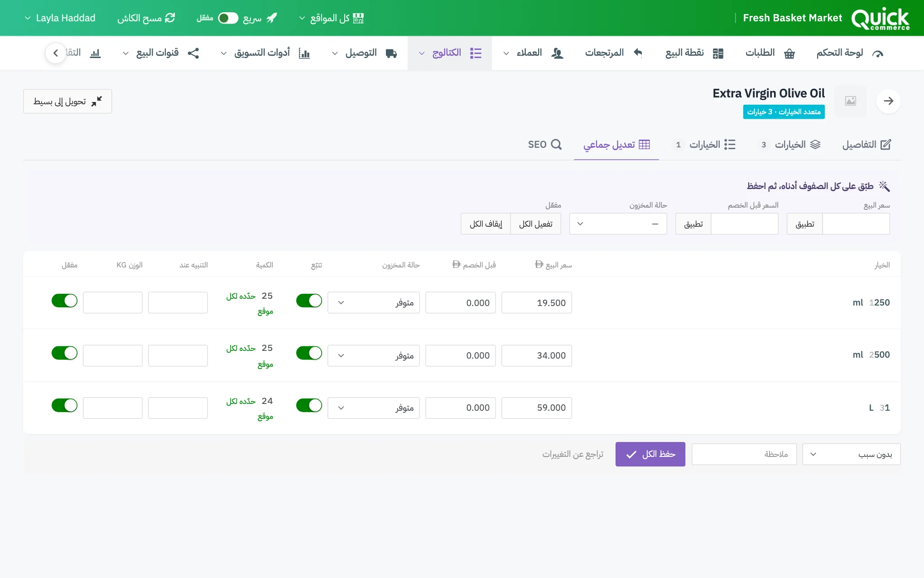
Task: Click the reports bar chart icon
Action: [95, 53]
